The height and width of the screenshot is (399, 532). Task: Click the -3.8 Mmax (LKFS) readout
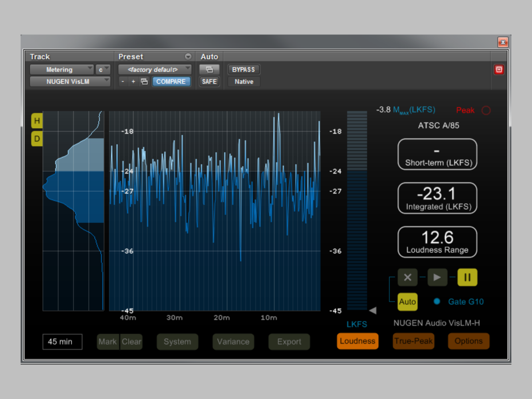pyautogui.click(x=406, y=110)
